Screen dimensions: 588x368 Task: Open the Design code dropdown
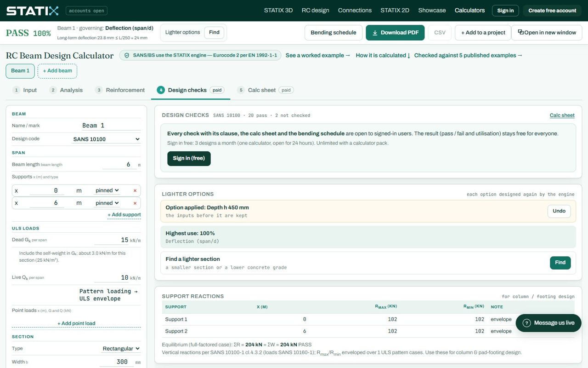point(106,139)
